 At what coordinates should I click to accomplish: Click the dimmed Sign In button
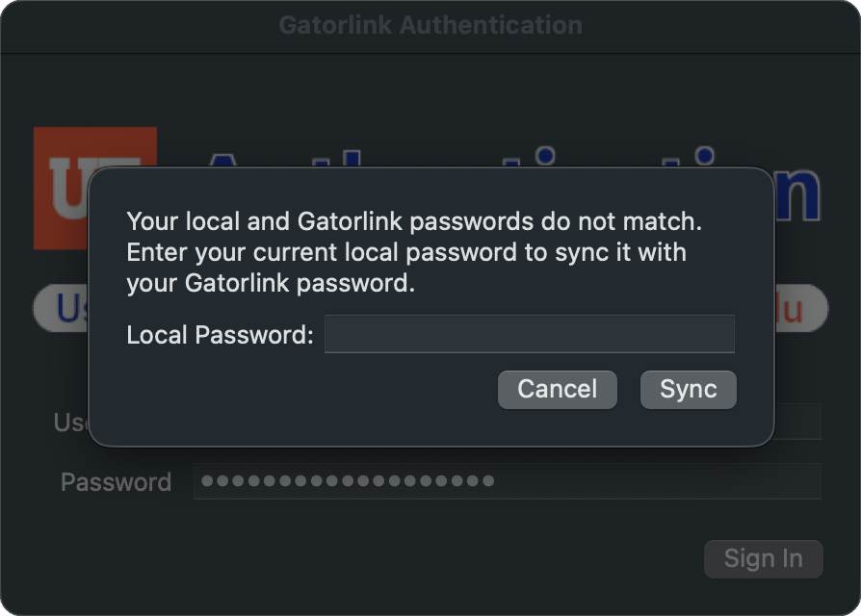[x=763, y=558]
